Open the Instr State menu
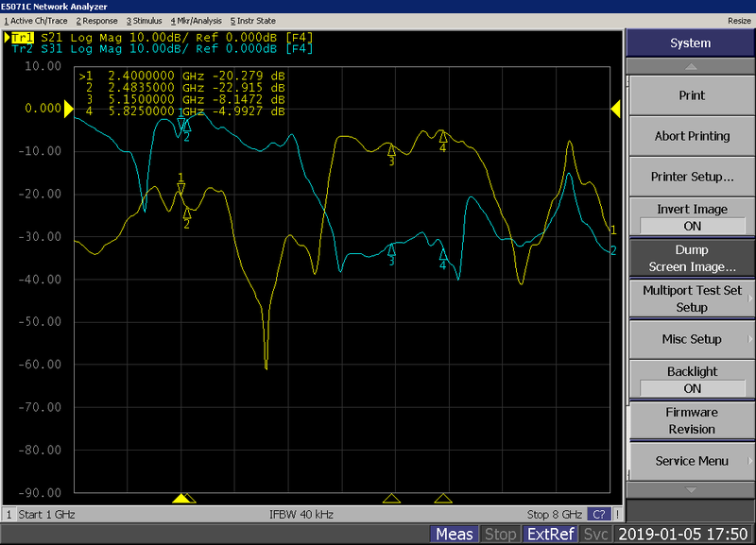This screenshot has width=756, height=545. pyautogui.click(x=252, y=20)
